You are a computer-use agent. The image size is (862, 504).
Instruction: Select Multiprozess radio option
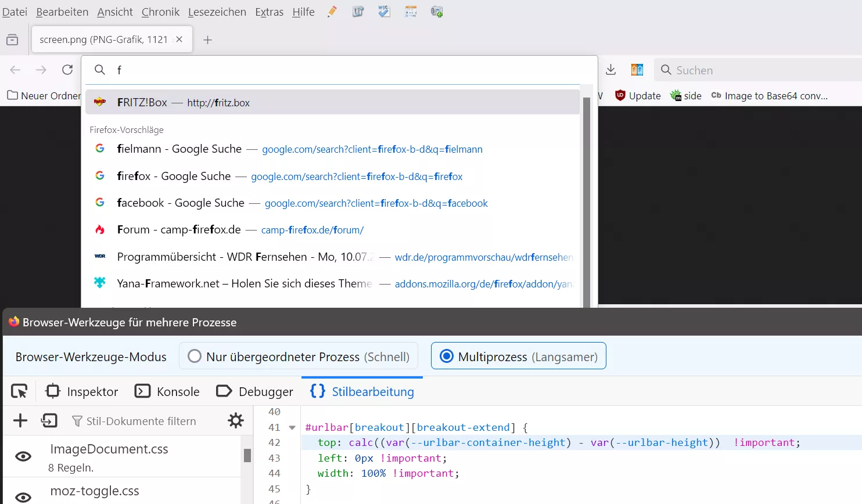[x=447, y=356]
